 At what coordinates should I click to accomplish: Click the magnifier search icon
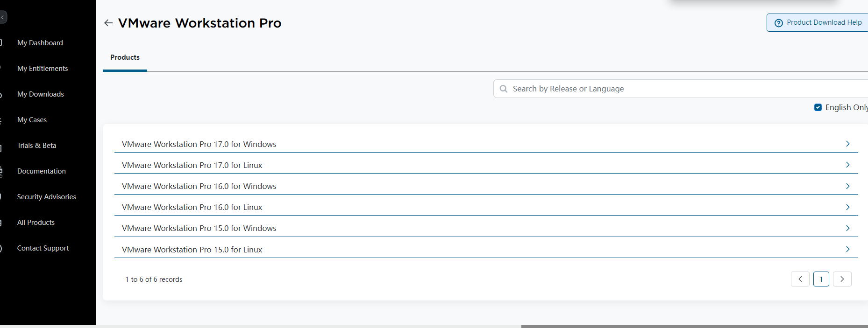coord(503,89)
